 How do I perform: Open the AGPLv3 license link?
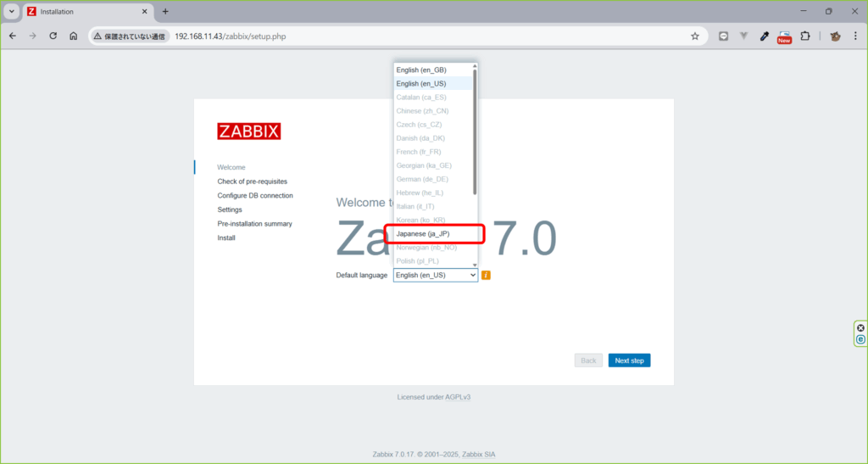tap(458, 397)
